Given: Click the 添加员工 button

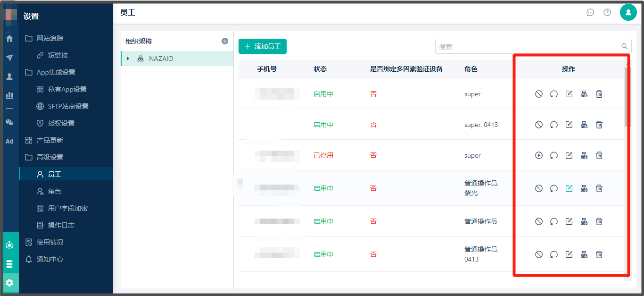Looking at the screenshot, I should [263, 46].
